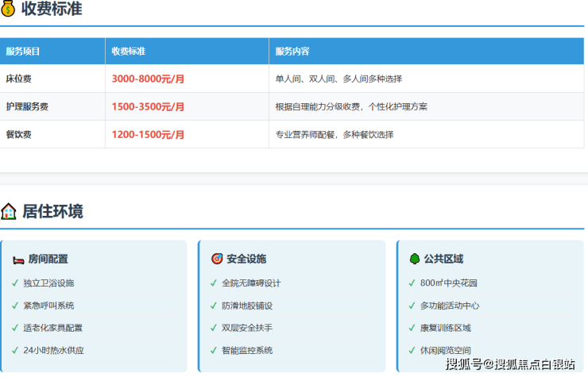Screen dimensions: 588x377
Task: Click the 3000-8000元/月 bed fee price
Action: (x=148, y=79)
